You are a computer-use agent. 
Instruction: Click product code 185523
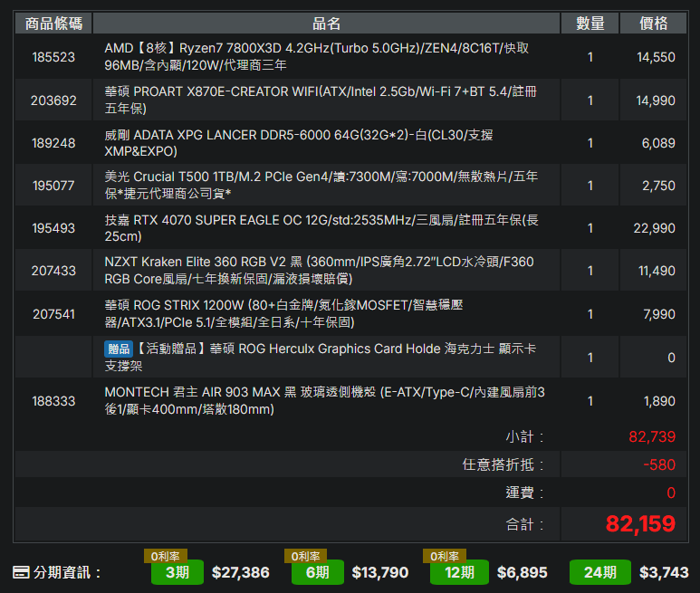[53, 57]
